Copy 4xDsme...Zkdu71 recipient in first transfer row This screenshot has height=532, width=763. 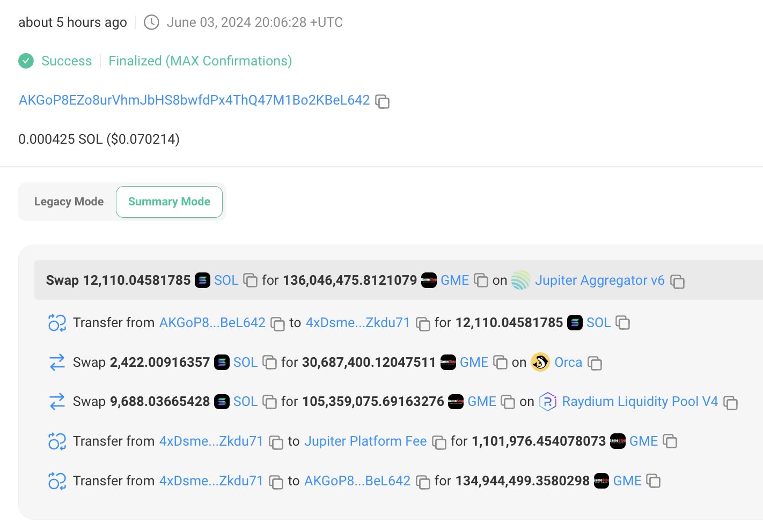423,324
